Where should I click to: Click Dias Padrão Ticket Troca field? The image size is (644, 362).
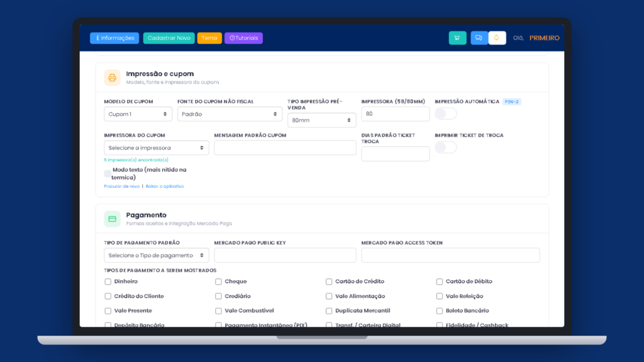(396, 154)
